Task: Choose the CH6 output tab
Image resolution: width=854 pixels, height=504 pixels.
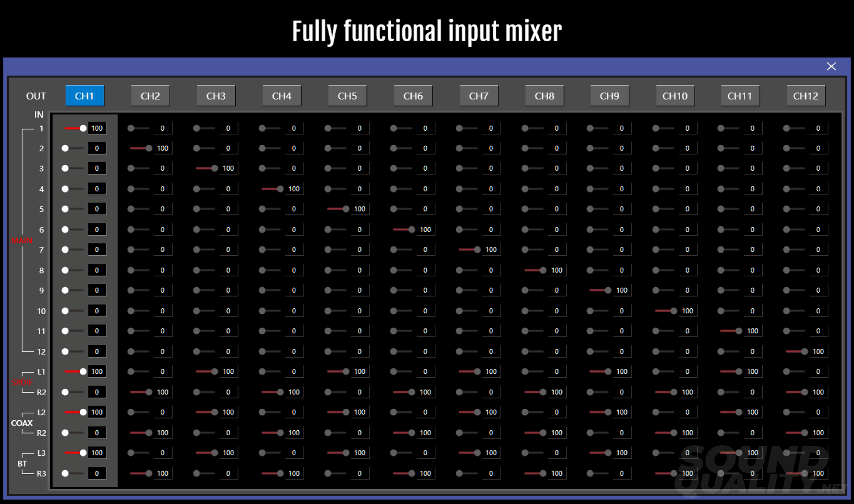Action: 413,96
